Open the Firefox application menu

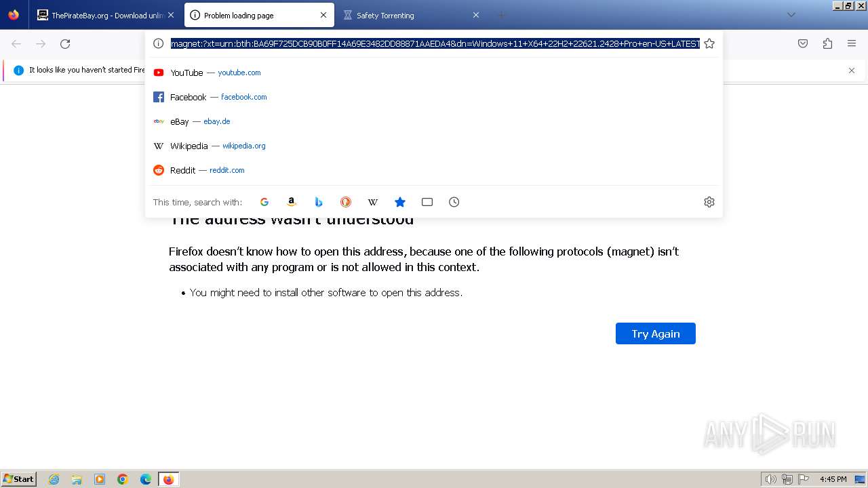click(852, 43)
